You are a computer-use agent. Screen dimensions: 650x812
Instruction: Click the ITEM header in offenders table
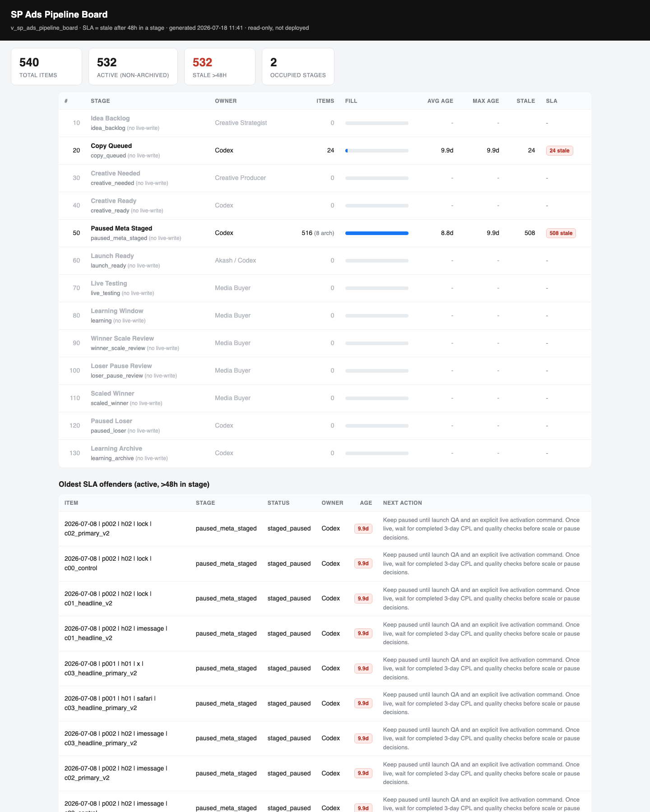coord(71,503)
